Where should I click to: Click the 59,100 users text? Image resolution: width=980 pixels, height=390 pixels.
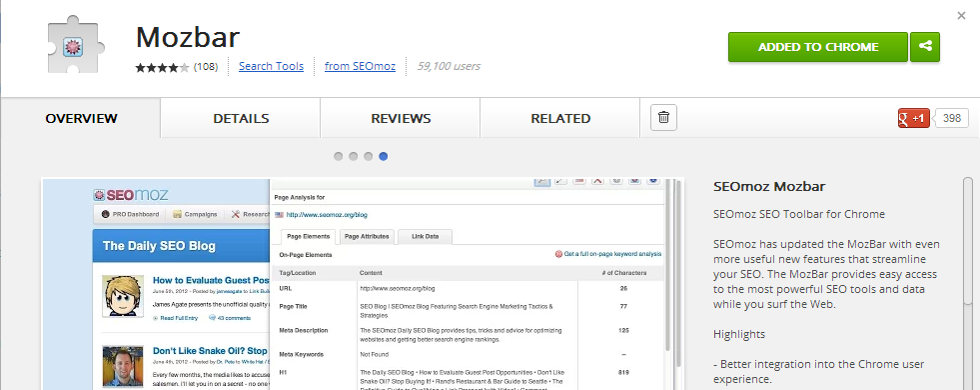[x=449, y=66]
